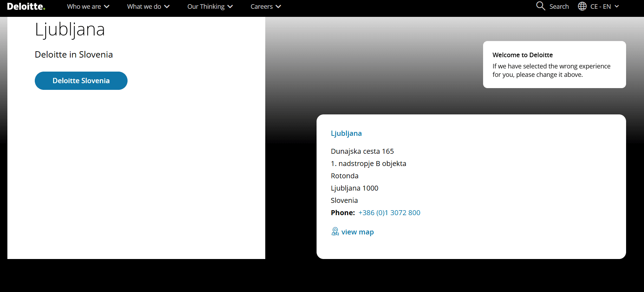Image resolution: width=644 pixels, height=292 pixels.
Task: Click the Rotonda address line
Action: click(x=345, y=176)
